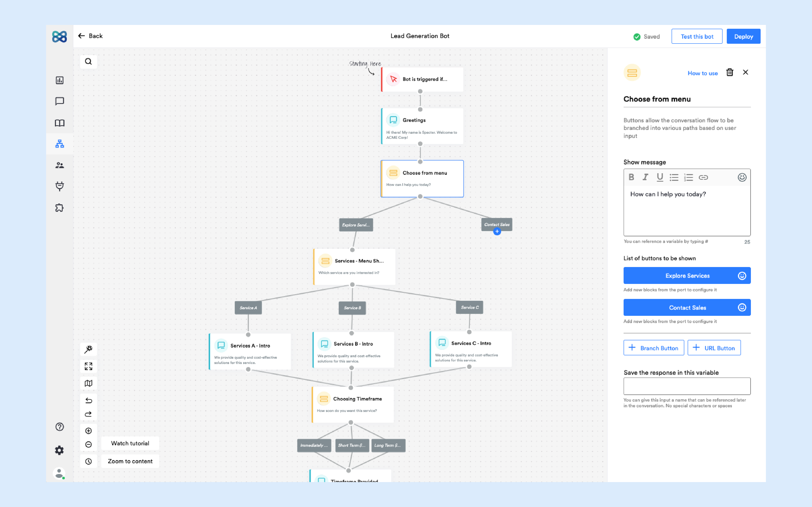The image size is (812, 507).
Task: Delete block using the trash icon
Action: click(x=730, y=72)
